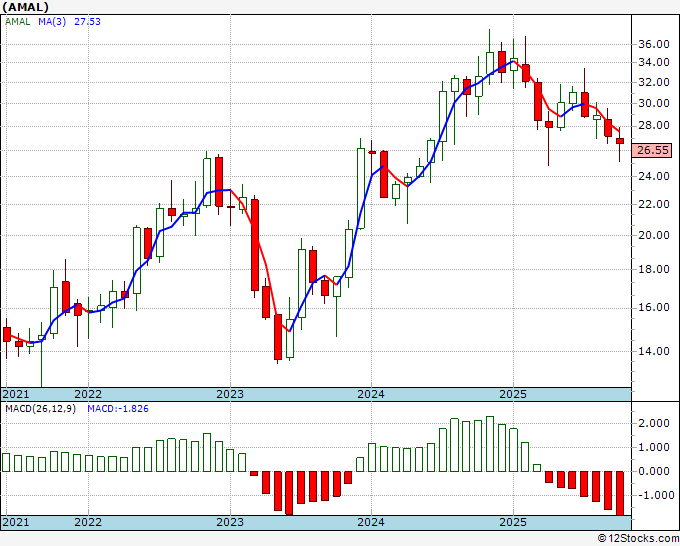Click the 32.00 price axis label
The width and height of the screenshot is (680, 546).
click(x=654, y=82)
